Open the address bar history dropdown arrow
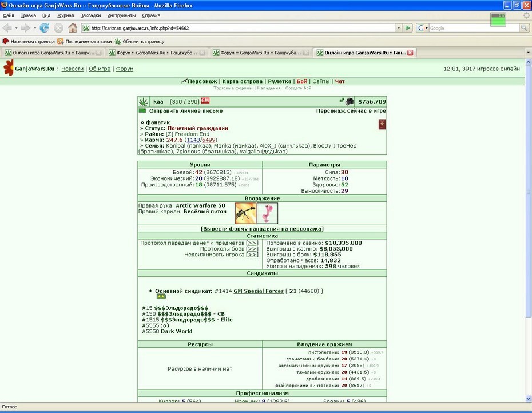This screenshot has height=413, width=532. pyautogui.click(x=399, y=28)
